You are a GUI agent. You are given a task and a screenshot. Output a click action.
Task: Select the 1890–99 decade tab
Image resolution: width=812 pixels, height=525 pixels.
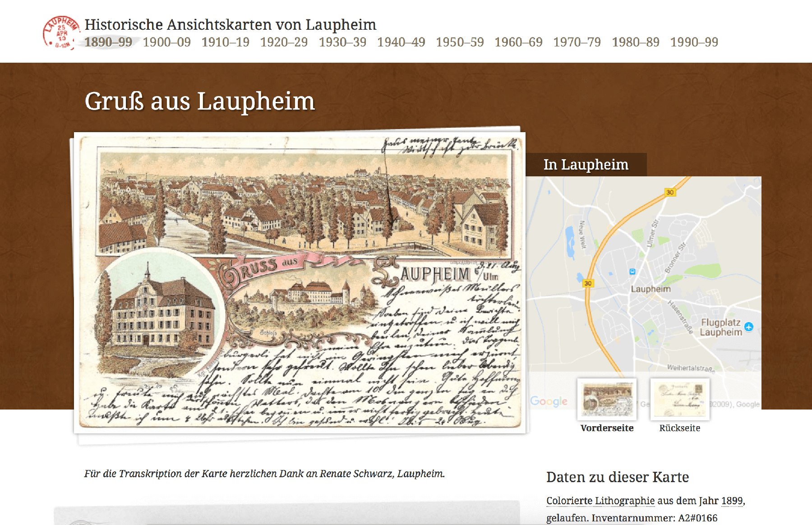coord(108,42)
